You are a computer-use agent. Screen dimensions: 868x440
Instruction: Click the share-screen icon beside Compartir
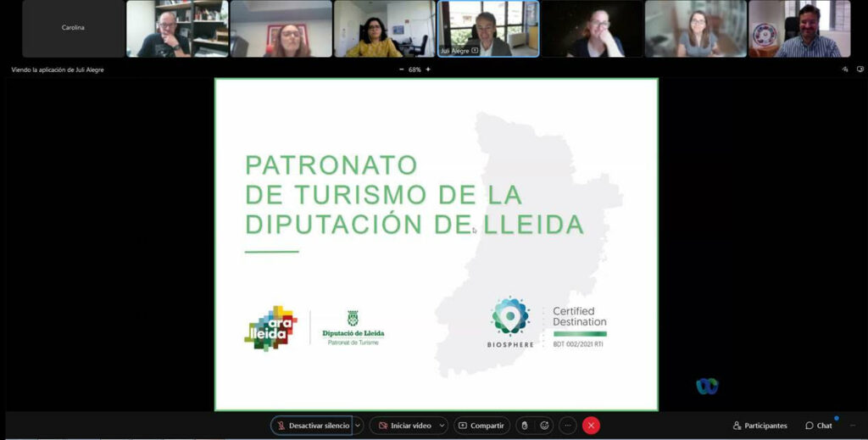coord(463,426)
